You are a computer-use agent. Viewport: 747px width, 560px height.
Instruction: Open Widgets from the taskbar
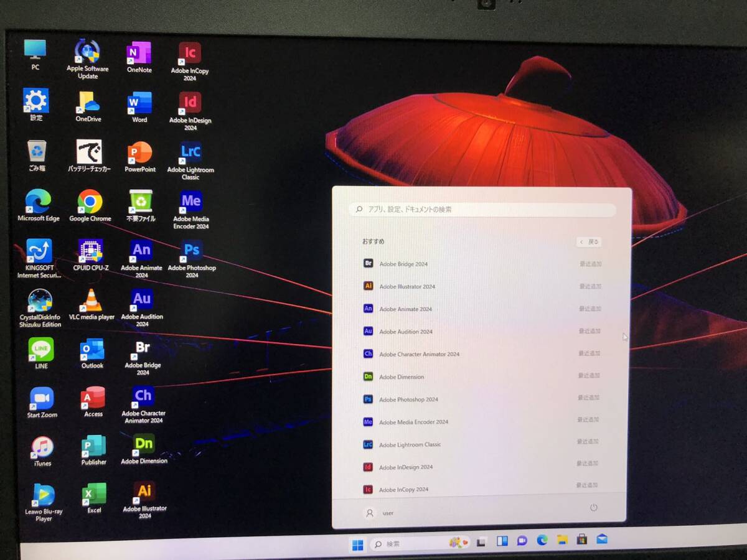(x=502, y=541)
